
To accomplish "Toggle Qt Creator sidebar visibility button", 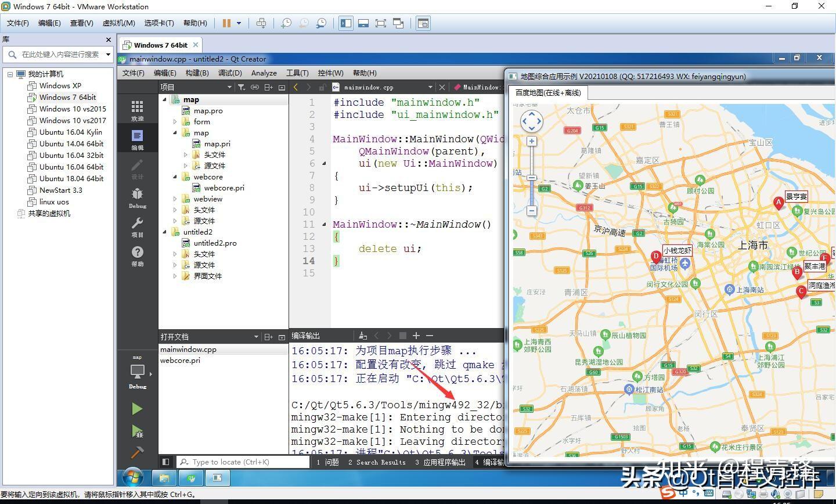I will (166, 462).
